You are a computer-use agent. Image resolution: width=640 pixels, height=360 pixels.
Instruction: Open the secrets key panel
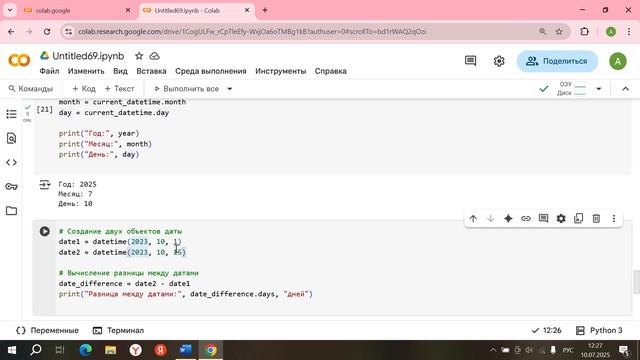tap(11, 187)
